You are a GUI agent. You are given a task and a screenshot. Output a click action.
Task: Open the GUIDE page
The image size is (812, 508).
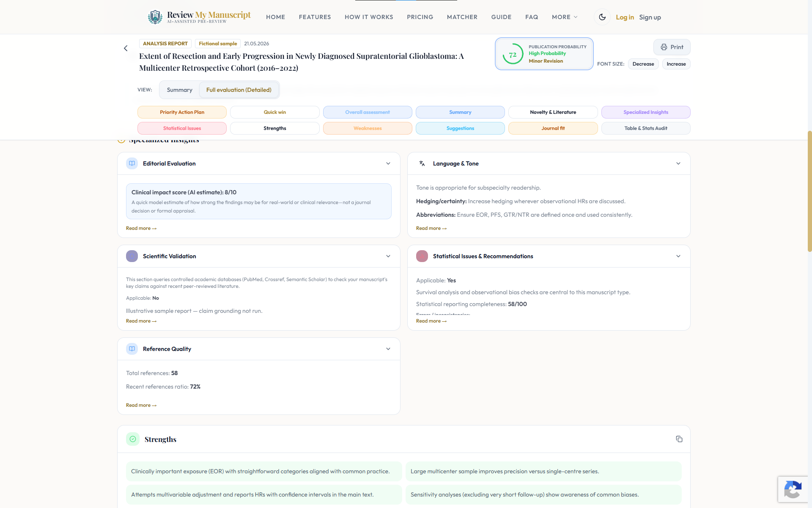tap(502, 17)
